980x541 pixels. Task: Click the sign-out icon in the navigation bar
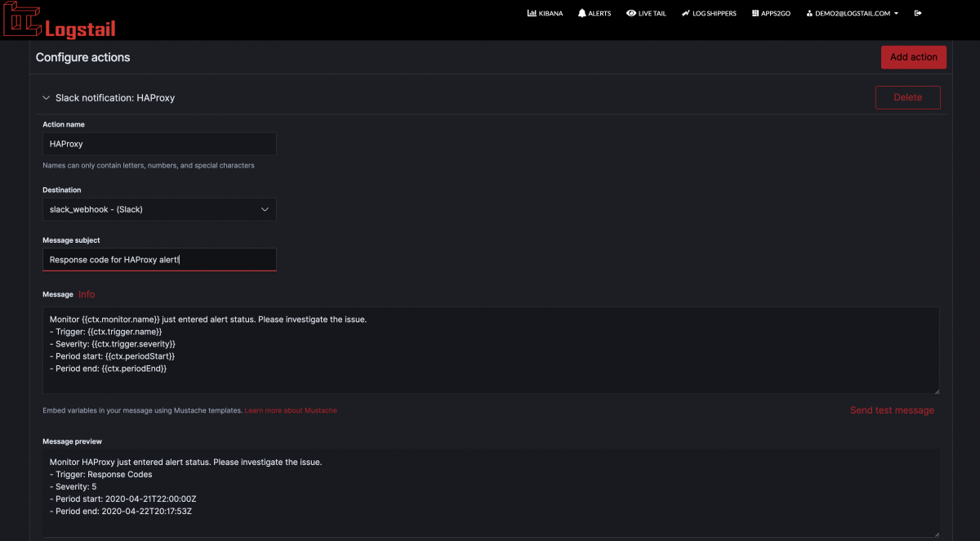(918, 13)
